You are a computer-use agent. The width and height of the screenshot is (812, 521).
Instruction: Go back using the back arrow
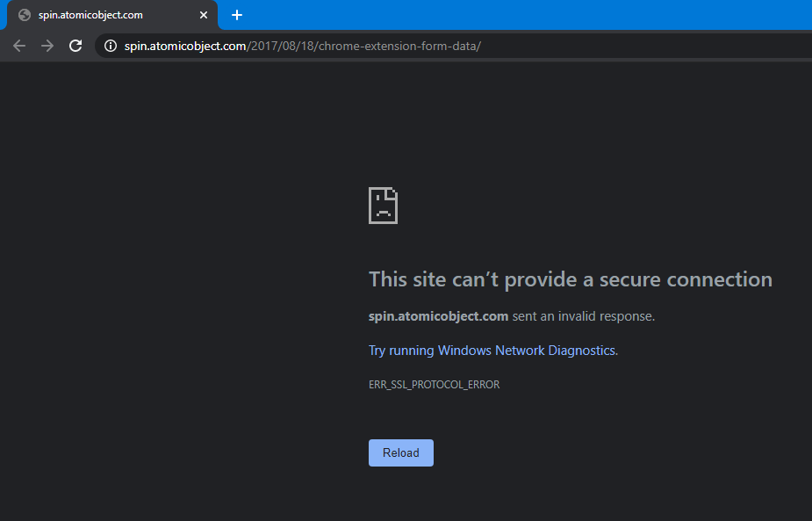[19, 46]
